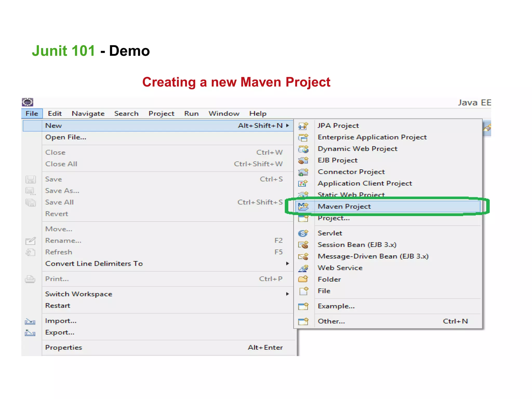Screen dimensions: 532x399
Task: Click the Servlet icon
Action: [x=303, y=233]
